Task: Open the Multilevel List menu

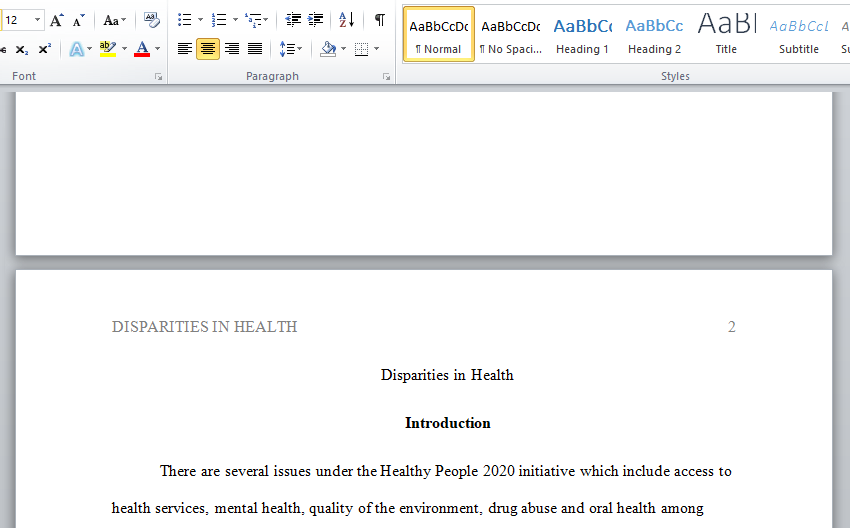Action: tap(256, 21)
